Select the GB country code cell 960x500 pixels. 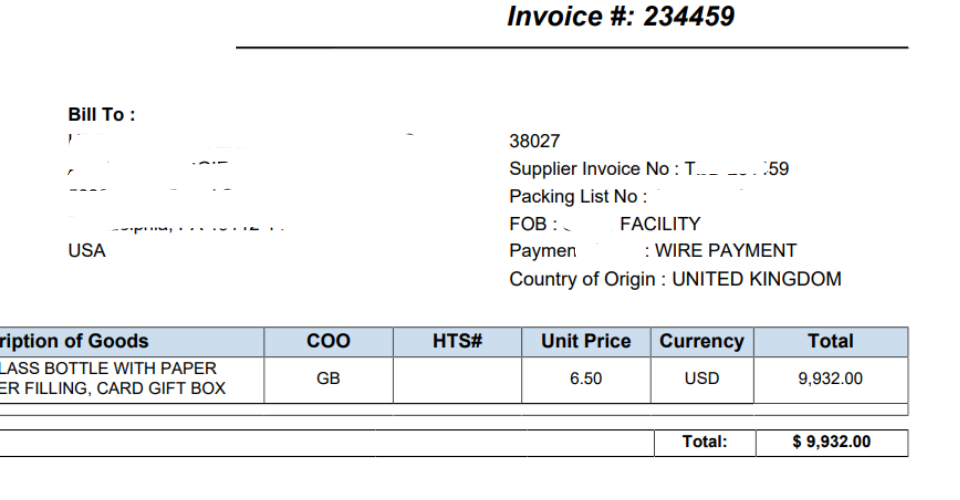point(329,379)
